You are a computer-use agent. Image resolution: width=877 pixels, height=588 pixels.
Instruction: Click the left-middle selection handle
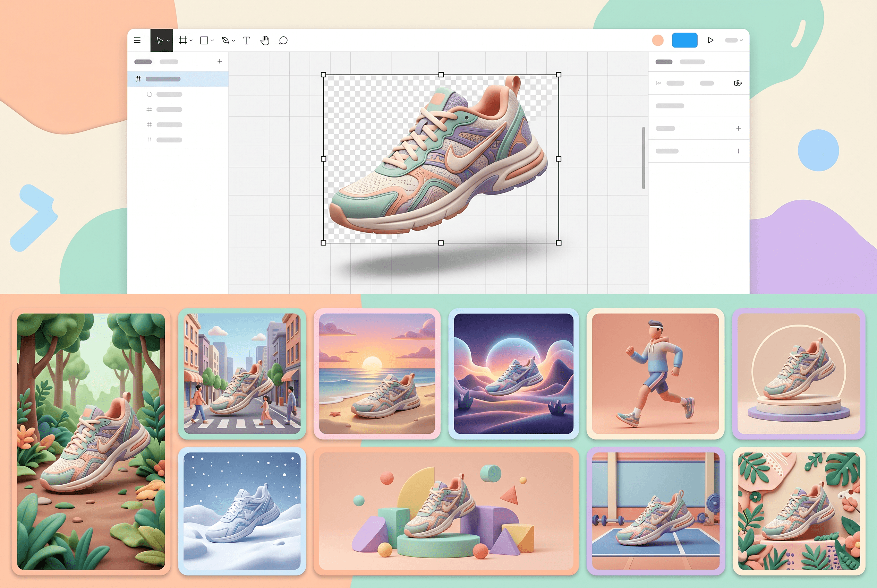point(323,159)
